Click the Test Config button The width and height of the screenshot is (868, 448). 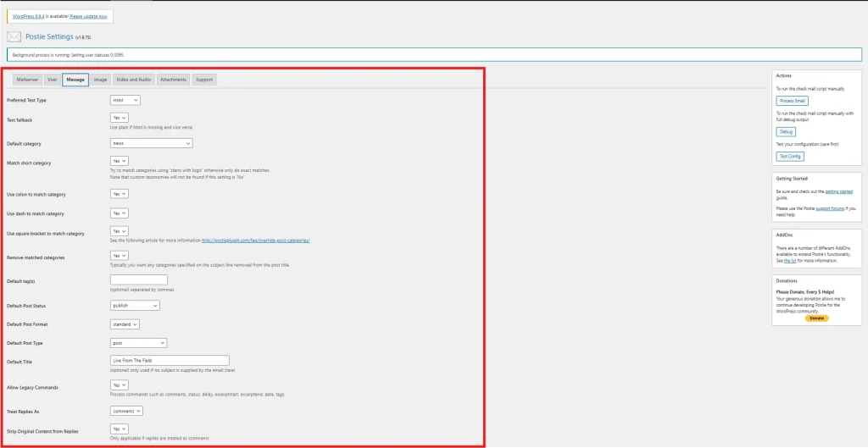tap(790, 157)
